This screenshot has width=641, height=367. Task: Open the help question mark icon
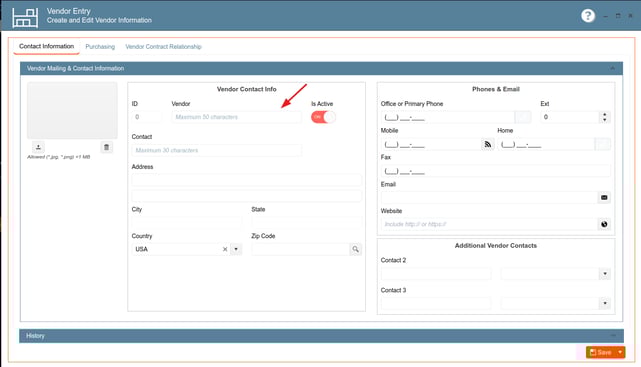click(588, 16)
